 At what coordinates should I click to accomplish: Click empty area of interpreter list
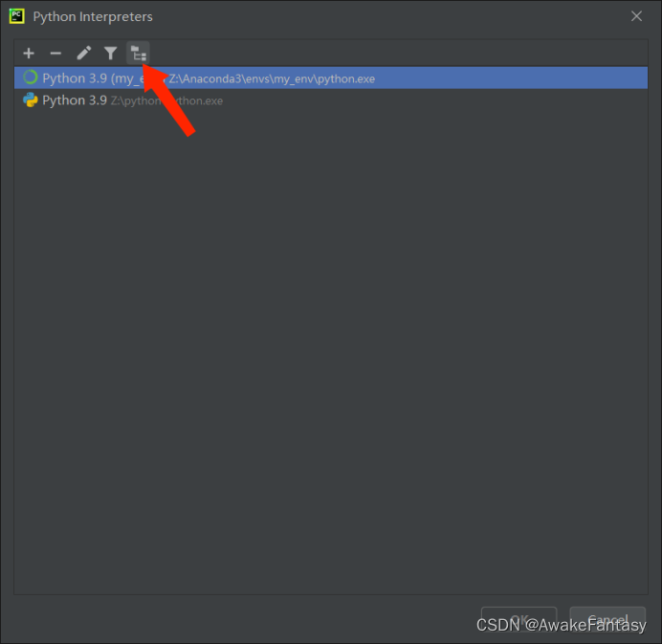point(331,352)
